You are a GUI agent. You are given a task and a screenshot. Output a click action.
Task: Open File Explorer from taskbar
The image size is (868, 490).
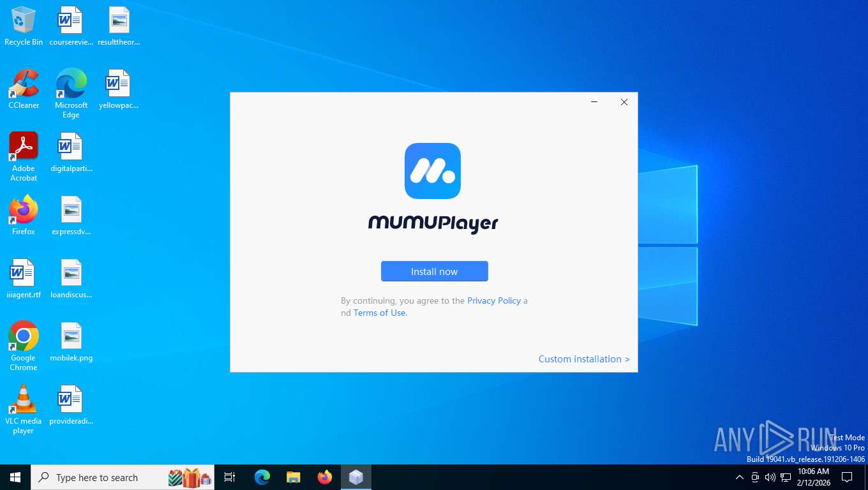pos(294,477)
